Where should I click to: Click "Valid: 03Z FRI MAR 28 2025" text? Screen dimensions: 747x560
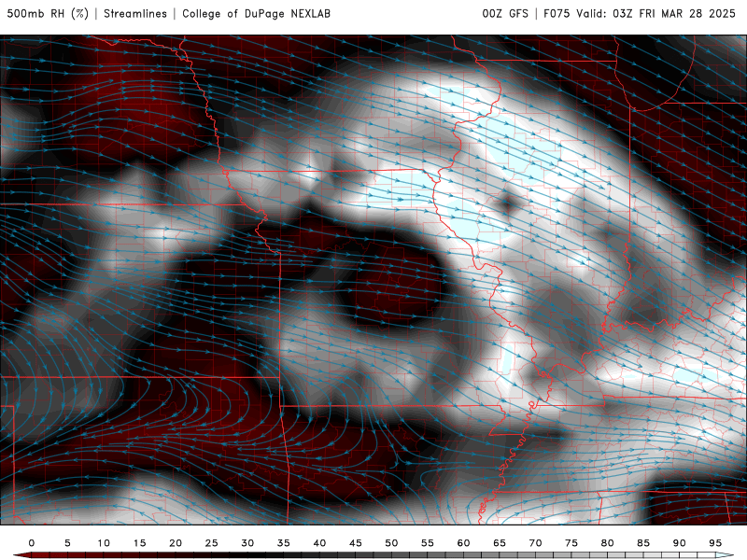point(656,14)
